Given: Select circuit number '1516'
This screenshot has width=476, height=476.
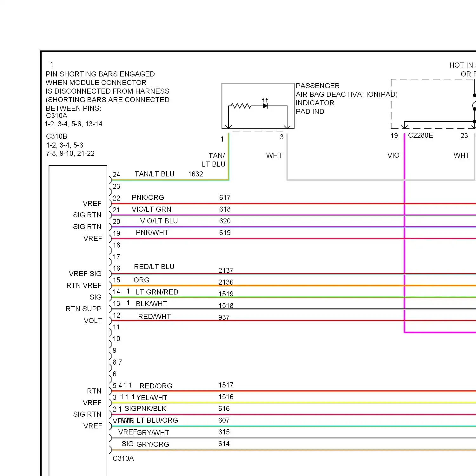Looking at the screenshot, I should [226, 397].
